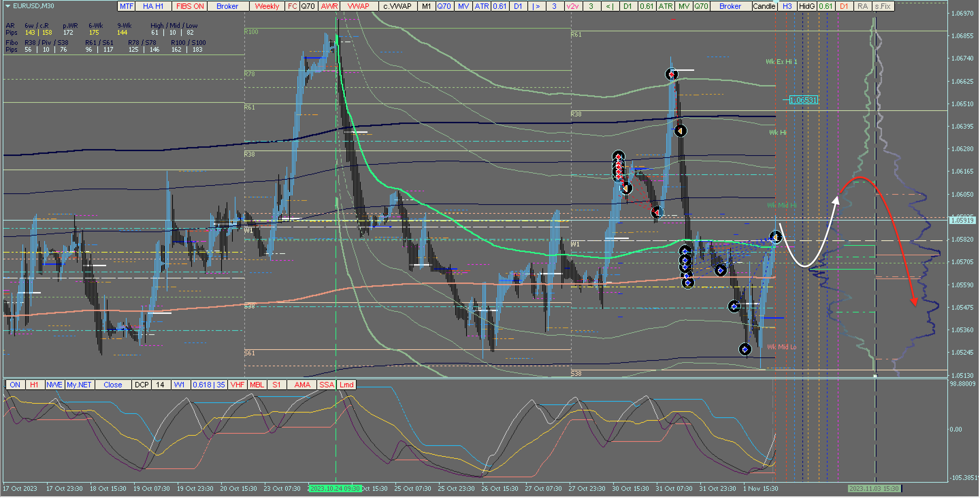980x498 pixels.
Task: Click the cyan 1.06531 price label
Action: pos(803,100)
